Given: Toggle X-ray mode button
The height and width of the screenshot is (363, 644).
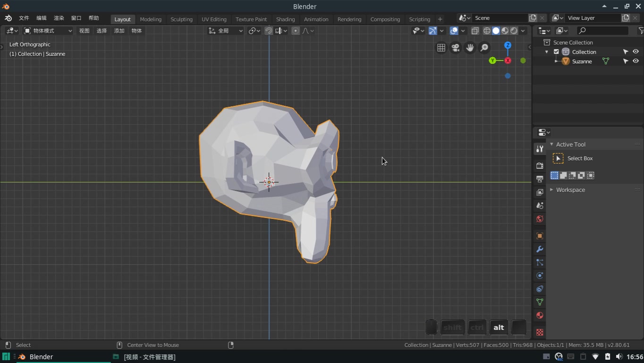Looking at the screenshot, I should pyautogui.click(x=475, y=31).
